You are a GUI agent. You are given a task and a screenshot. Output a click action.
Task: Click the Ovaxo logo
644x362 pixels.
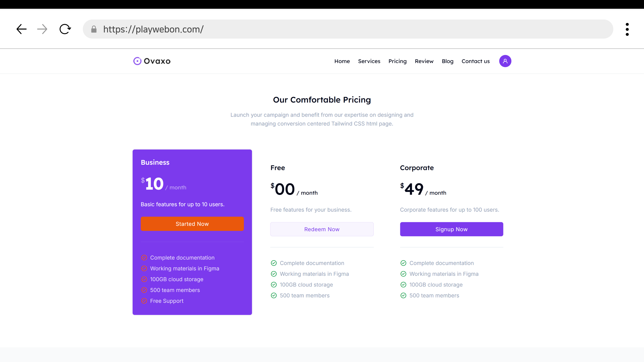click(x=152, y=61)
